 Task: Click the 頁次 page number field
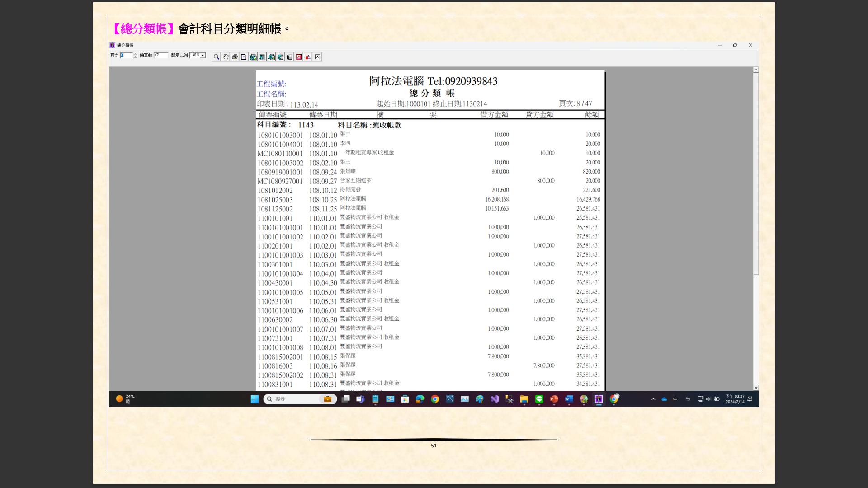click(x=126, y=55)
